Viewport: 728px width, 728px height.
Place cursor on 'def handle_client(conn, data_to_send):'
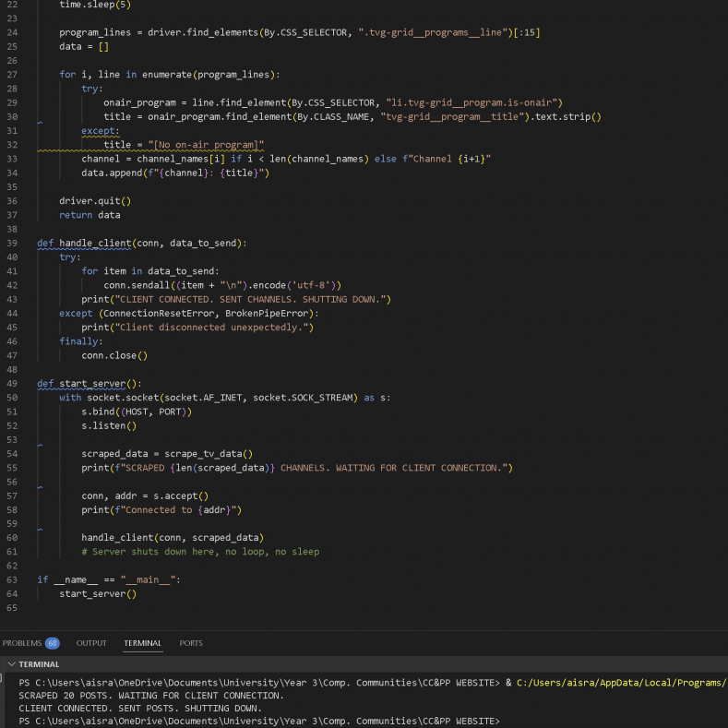(x=142, y=244)
